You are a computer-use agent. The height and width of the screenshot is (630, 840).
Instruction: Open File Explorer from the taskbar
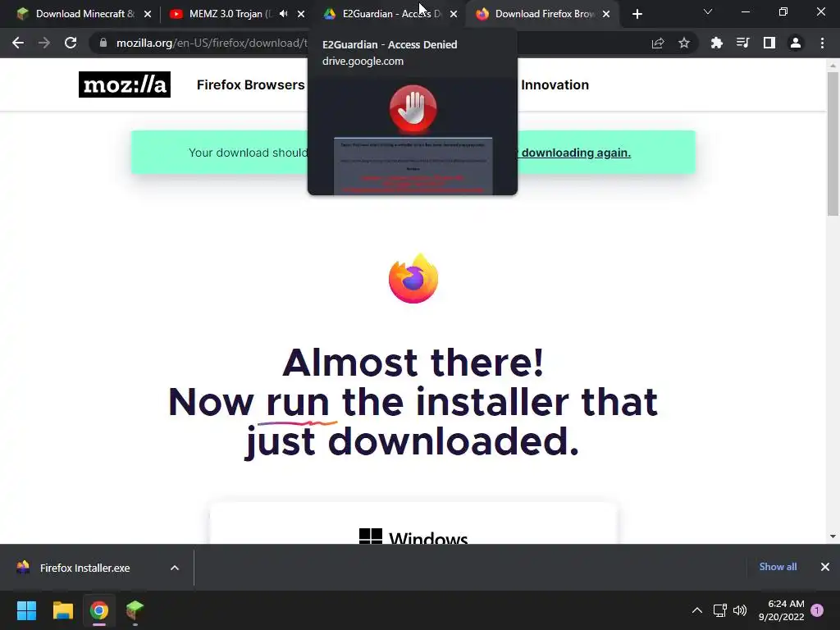(x=62, y=610)
